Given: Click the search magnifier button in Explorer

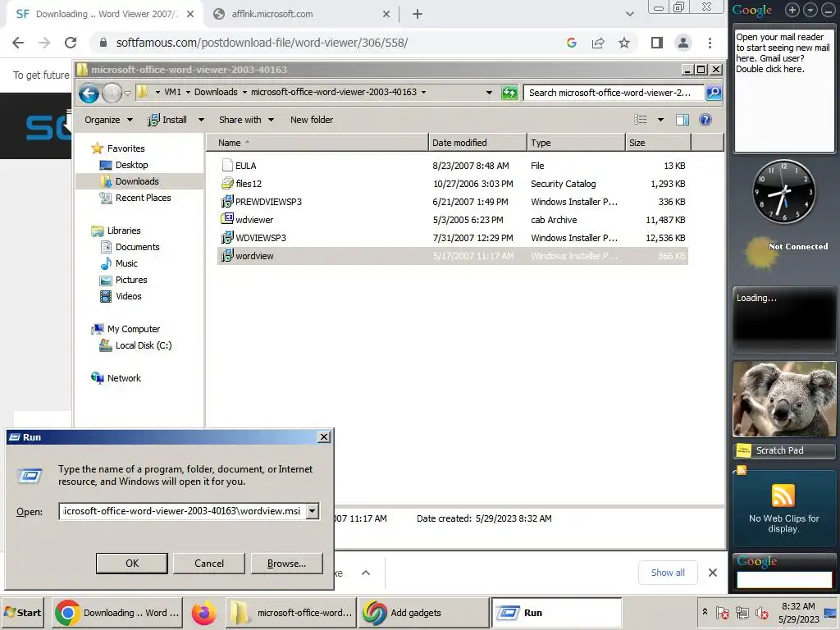Looking at the screenshot, I should [x=714, y=93].
